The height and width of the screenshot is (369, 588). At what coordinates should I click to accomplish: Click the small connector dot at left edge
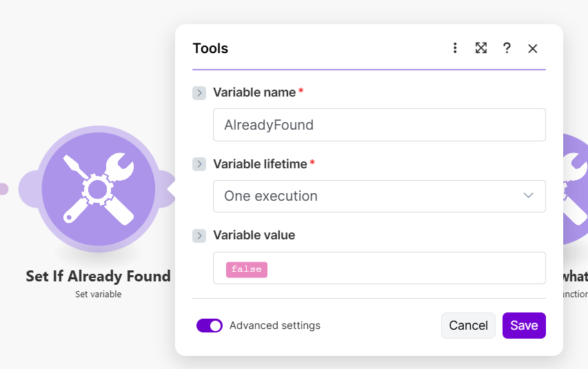pyautogui.click(x=3, y=188)
